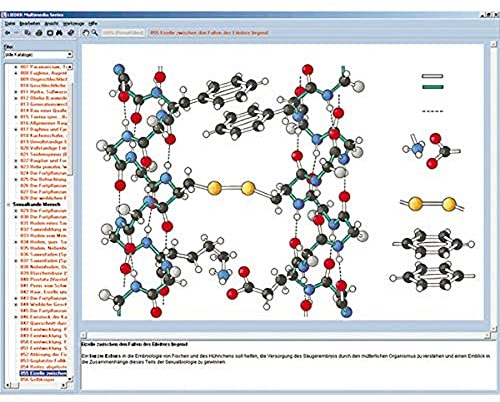
Task: Click the full-screen display icon in toolbar
Action: [50, 33]
